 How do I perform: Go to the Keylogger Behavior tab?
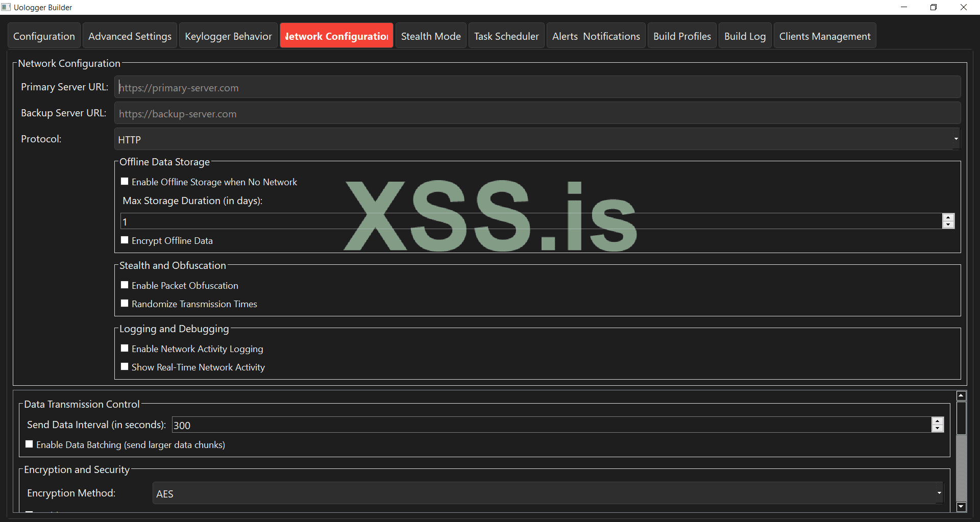pos(228,36)
